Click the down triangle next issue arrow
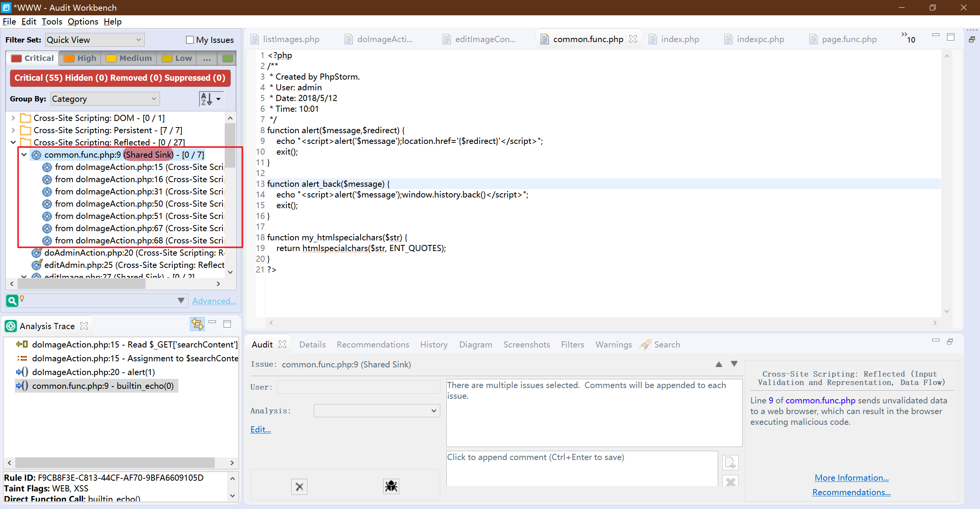The height and width of the screenshot is (509, 980). [x=734, y=364]
